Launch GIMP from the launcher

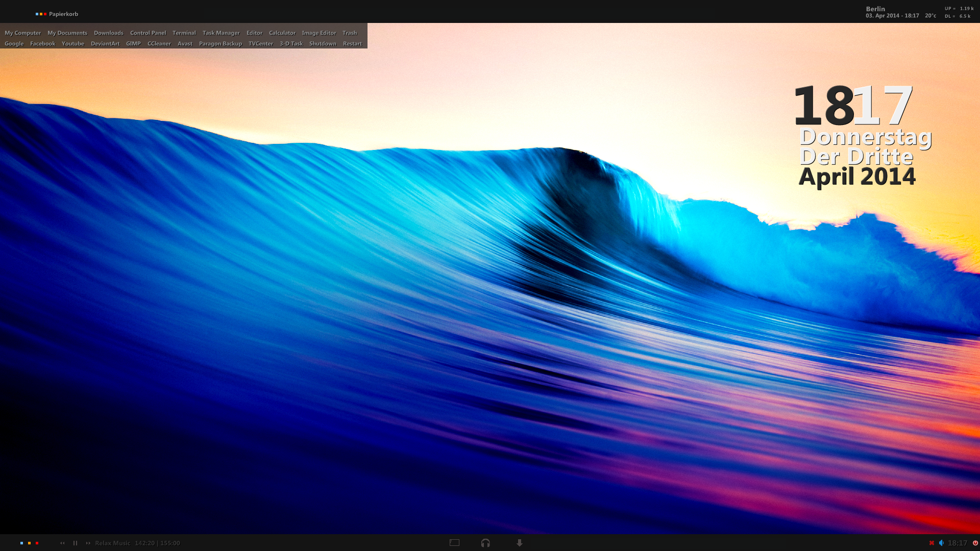click(134, 43)
